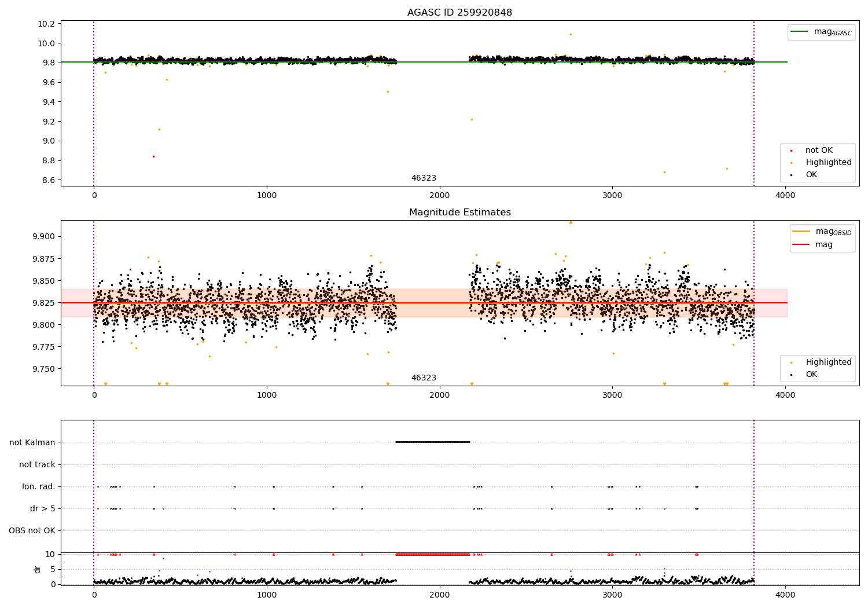Click the 'not track' axis label
The image size is (868, 608).
(37, 464)
